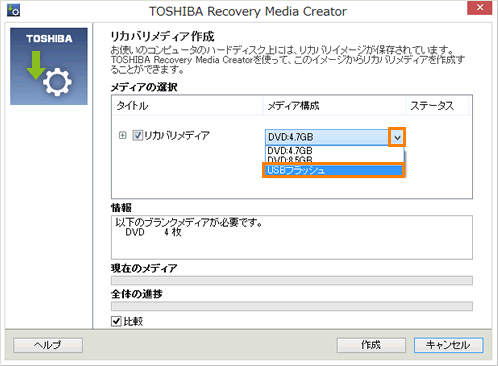Click the app icon in title bar

(x=13, y=10)
